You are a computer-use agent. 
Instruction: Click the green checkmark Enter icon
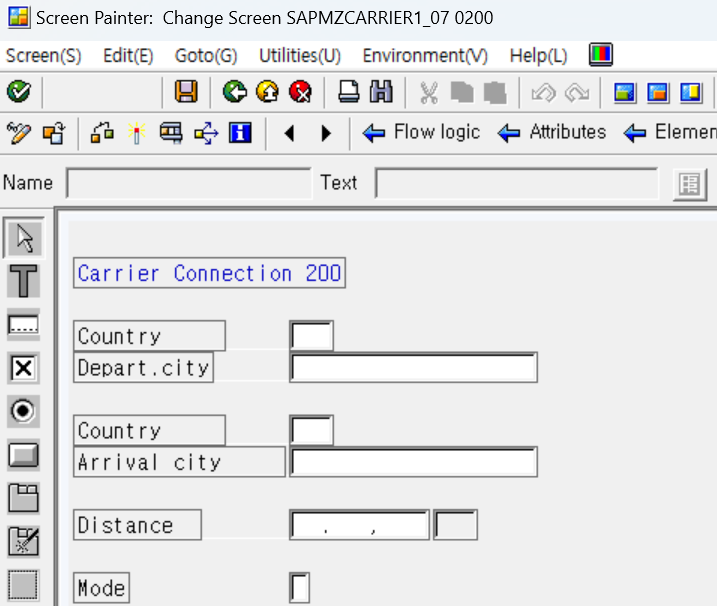(x=19, y=91)
